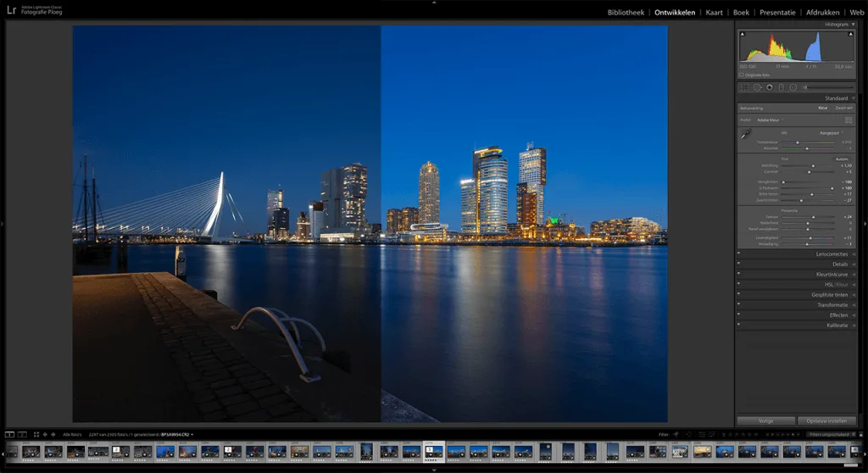
Task: Open the Presentatie module
Action: click(778, 12)
